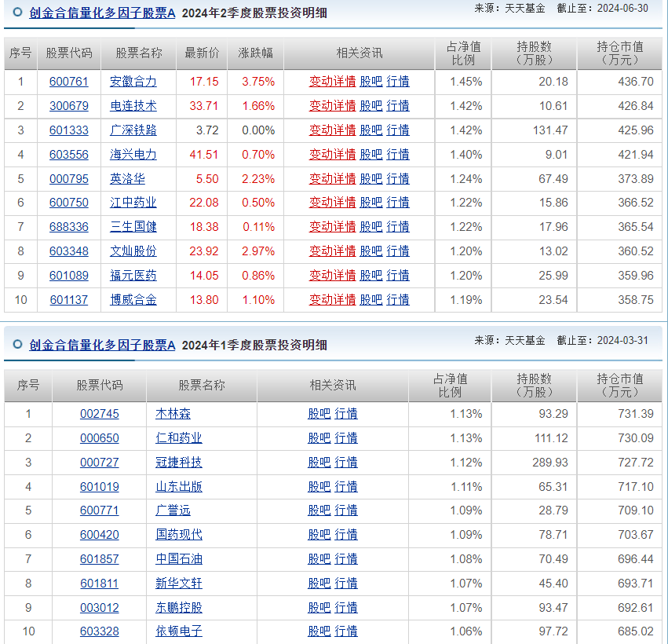Open the 山东出版 stock name link
Screen dimensions: 668x644
(x=179, y=487)
